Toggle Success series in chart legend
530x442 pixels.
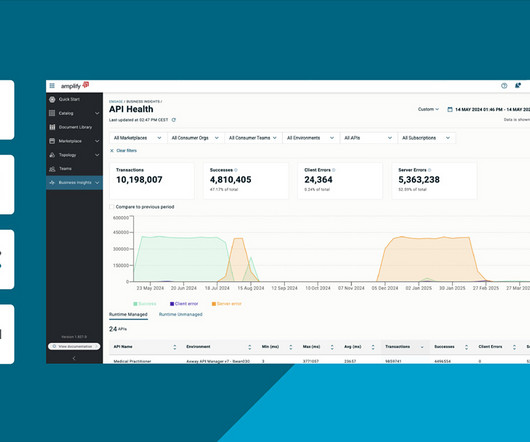pos(145,304)
